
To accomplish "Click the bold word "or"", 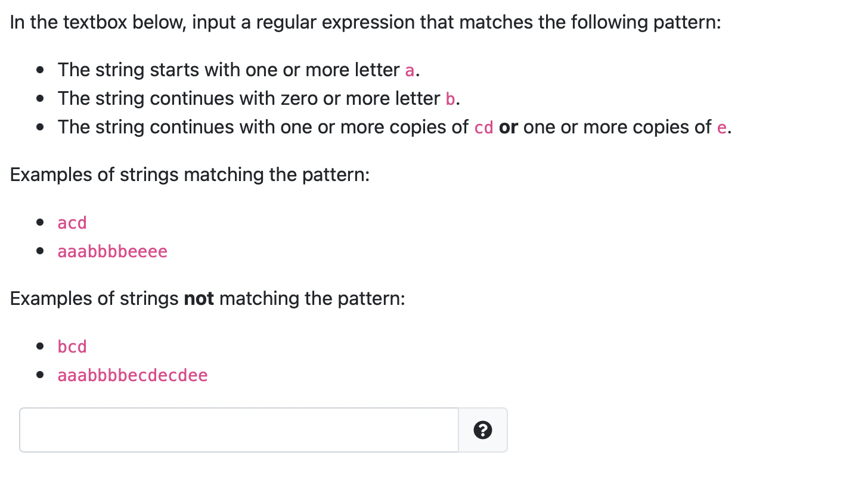I will (x=508, y=127).
